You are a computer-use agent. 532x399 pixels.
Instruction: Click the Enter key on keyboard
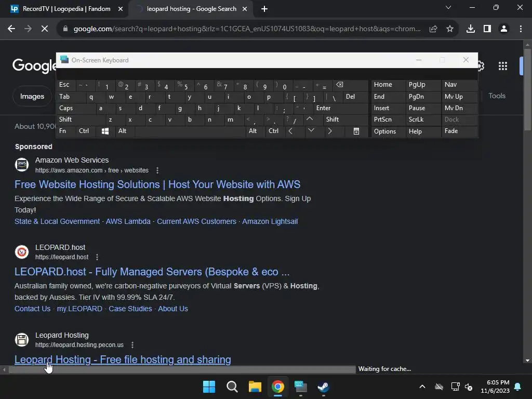(340, 108)
